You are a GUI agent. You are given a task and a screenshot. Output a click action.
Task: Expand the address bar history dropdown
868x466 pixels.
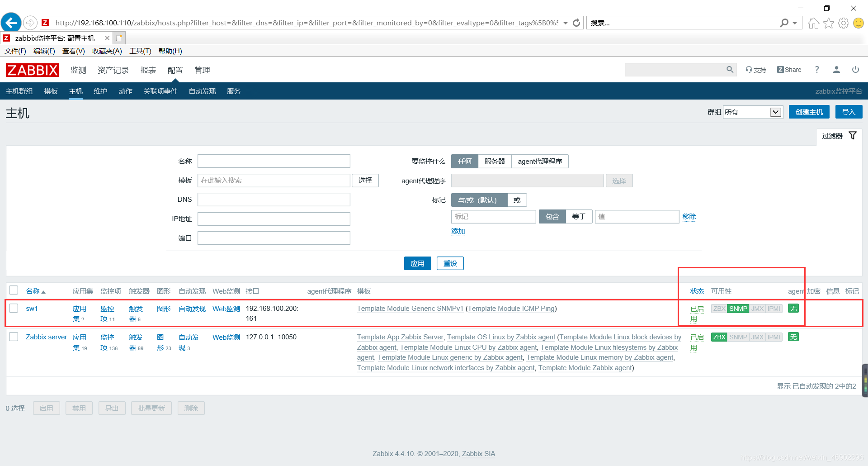[565, 23]
